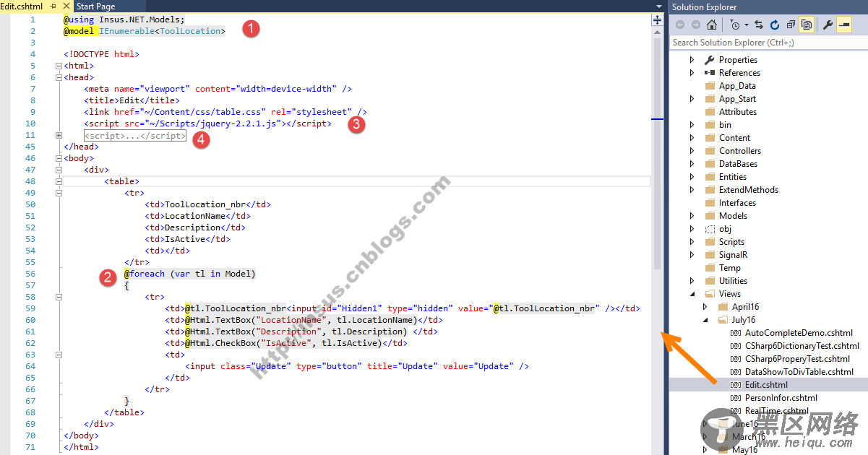
Task: Collapse all nodes in Solution Explorer
Action: (x=791, y=25)
